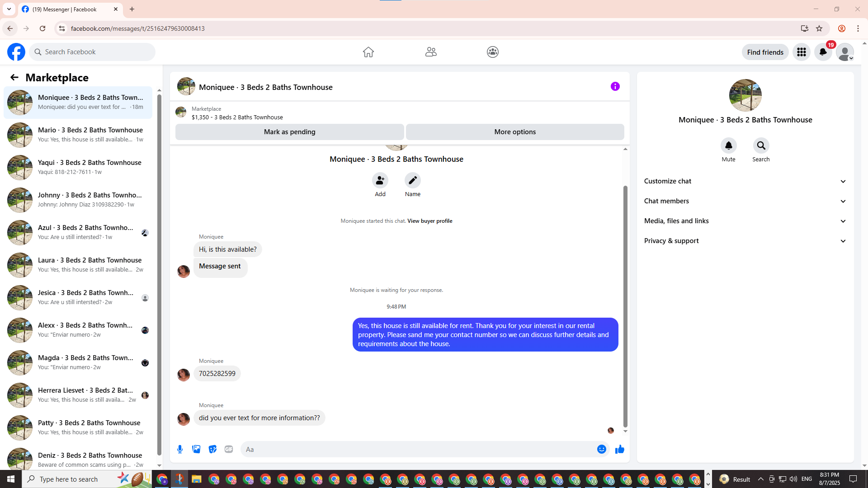Add people to the chat
This screenshot has width=868, height=488.
coord(380,180)
